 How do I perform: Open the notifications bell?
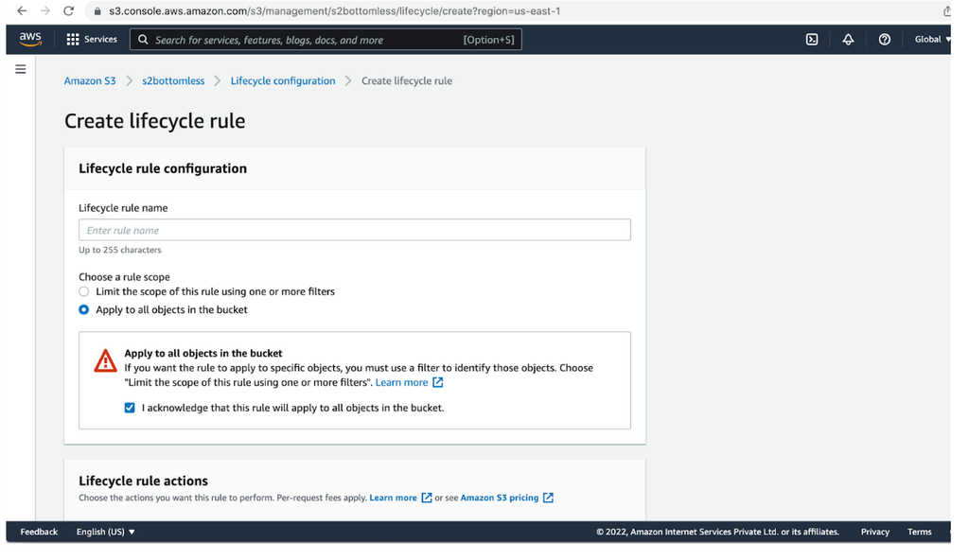(x=848, y=40)
